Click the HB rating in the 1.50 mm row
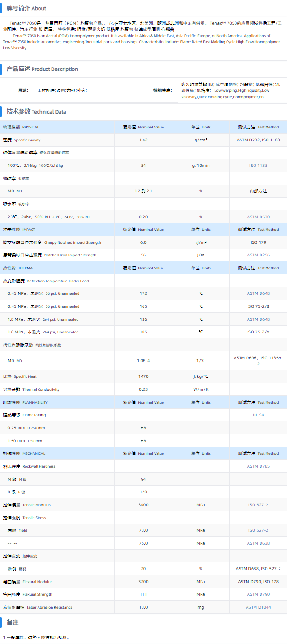The width and height of the screenshot is (287, 644). click(x=143, y=441)
